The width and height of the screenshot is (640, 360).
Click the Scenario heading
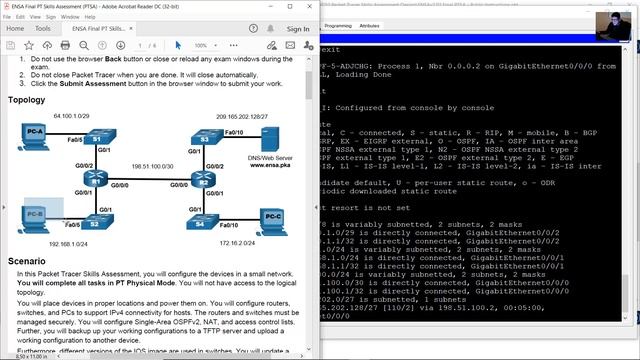(27, 261)
